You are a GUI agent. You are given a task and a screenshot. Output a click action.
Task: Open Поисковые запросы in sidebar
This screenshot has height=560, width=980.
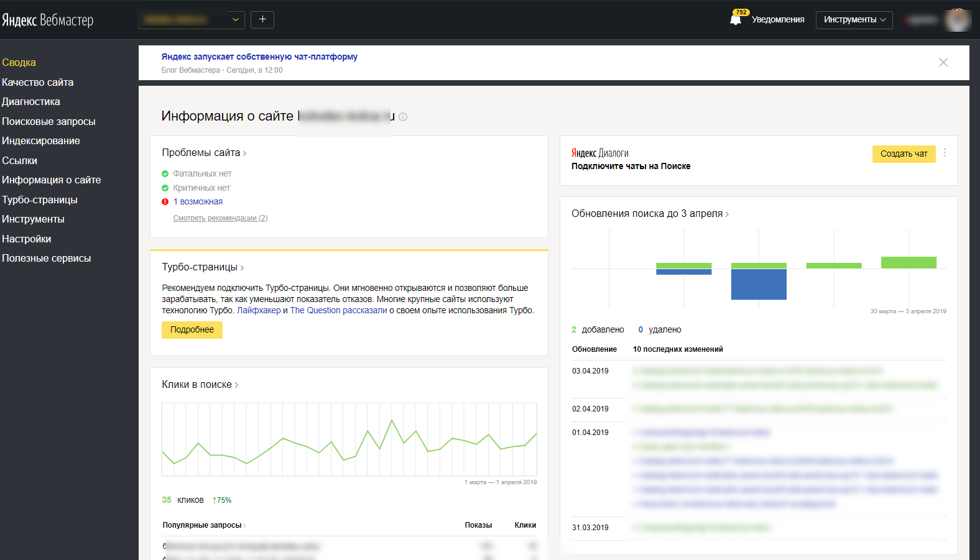pyautogui.click(x=49, y=121)
